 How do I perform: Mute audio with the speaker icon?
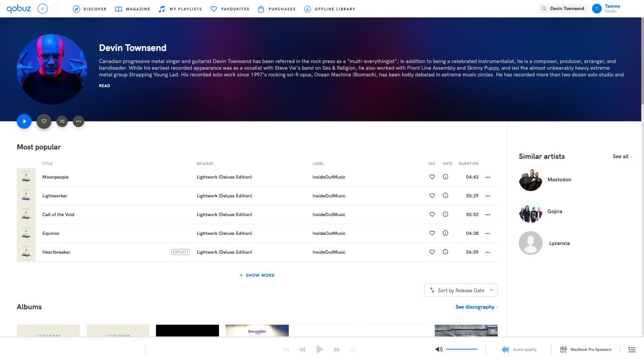point(439,349)
